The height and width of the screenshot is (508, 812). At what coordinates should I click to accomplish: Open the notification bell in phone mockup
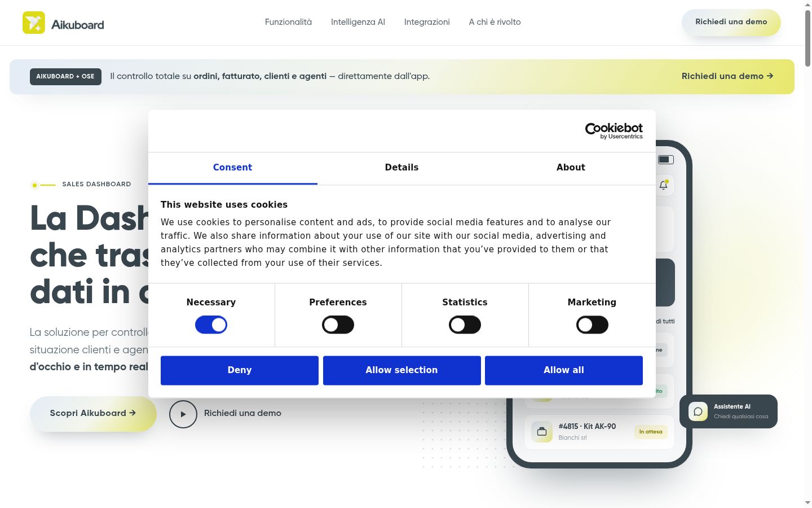pyautogui.click(x=664, y=185)
